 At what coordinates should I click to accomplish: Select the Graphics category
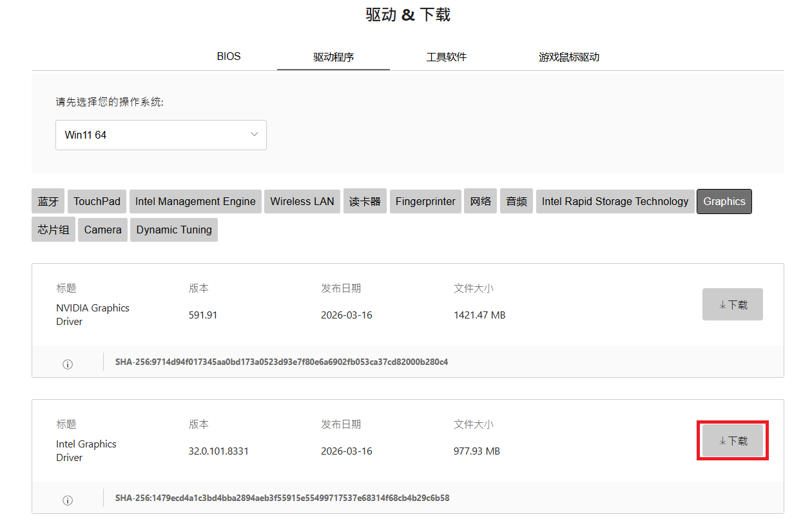coord(724,201)
